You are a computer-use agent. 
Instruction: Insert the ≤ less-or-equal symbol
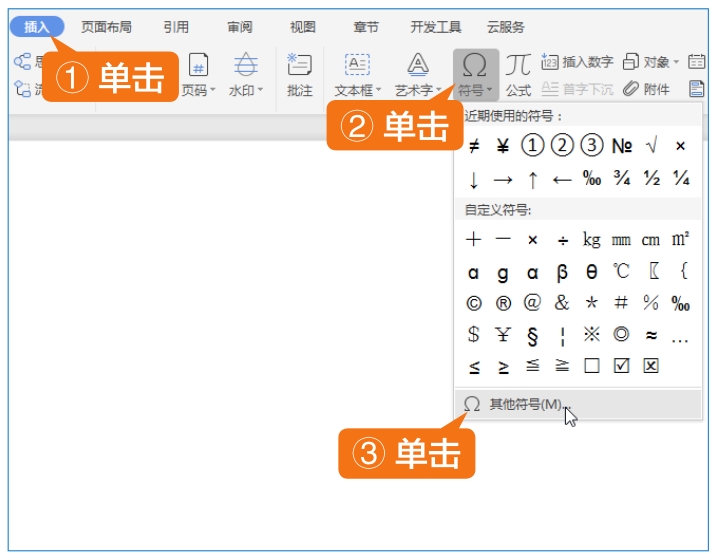click(x=475, y=367)
